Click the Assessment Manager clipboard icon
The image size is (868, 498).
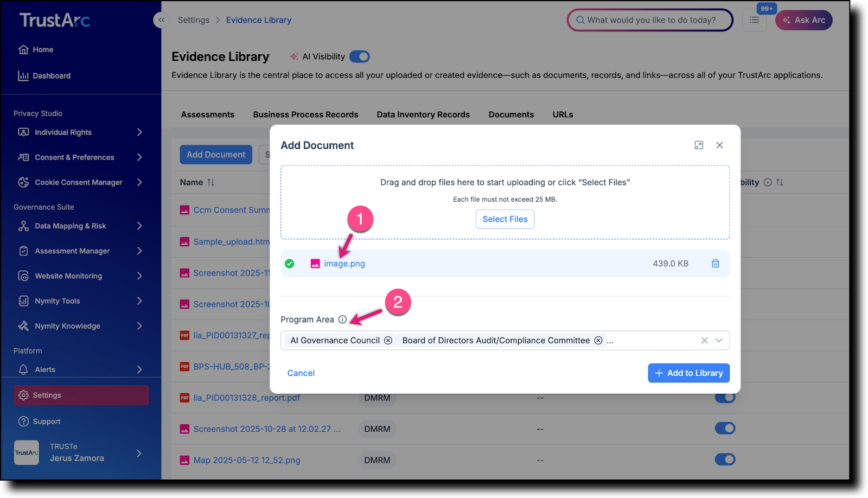[x=23, y=251]
